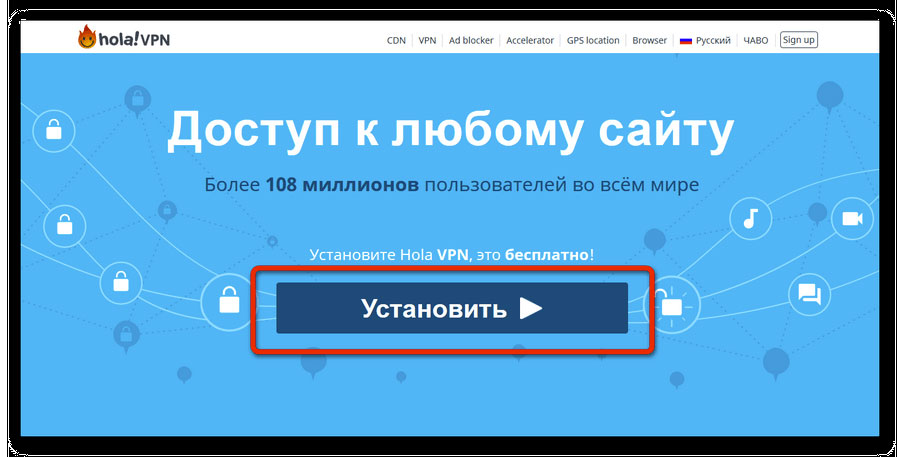900x457 pixels.
Task: Open the CDN page
Action: coord(396,40)
